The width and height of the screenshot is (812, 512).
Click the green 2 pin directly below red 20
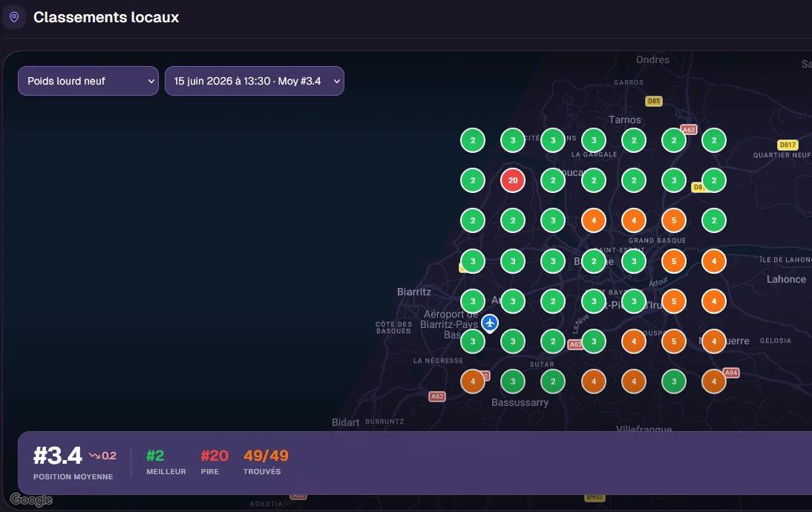point(513,220)
